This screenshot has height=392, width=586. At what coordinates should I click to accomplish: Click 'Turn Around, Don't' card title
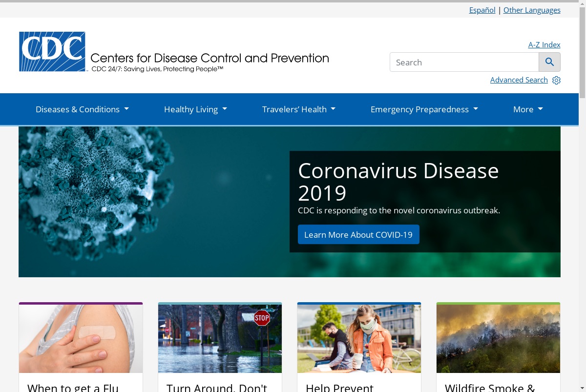[216, 388]
